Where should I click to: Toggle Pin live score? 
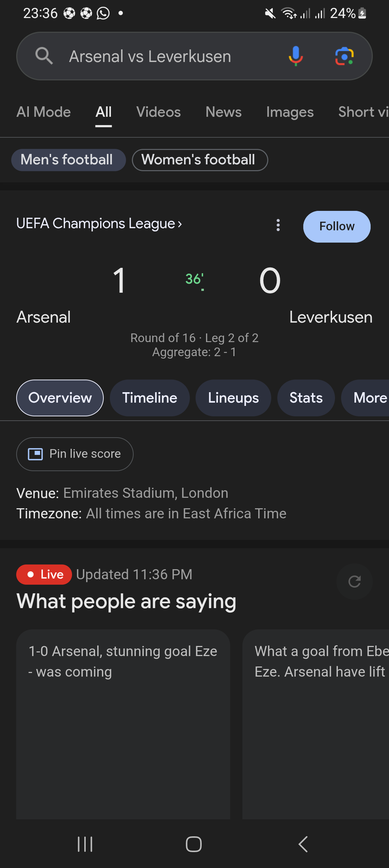(75, 454)
